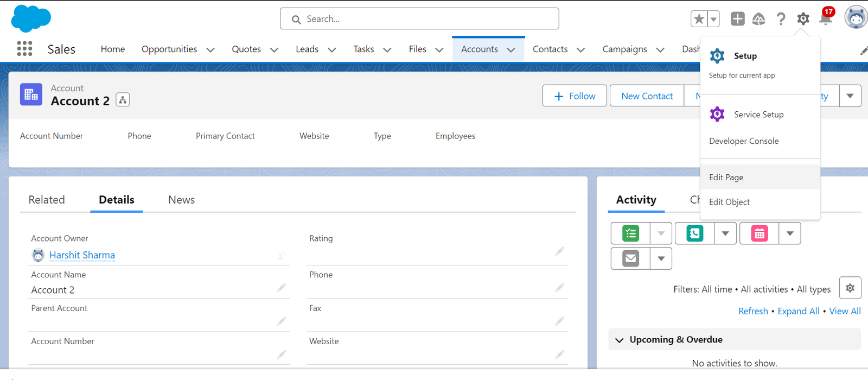
Task: Open the global actions plus icon
Action: pyautogui.click(x=737, y=19)
